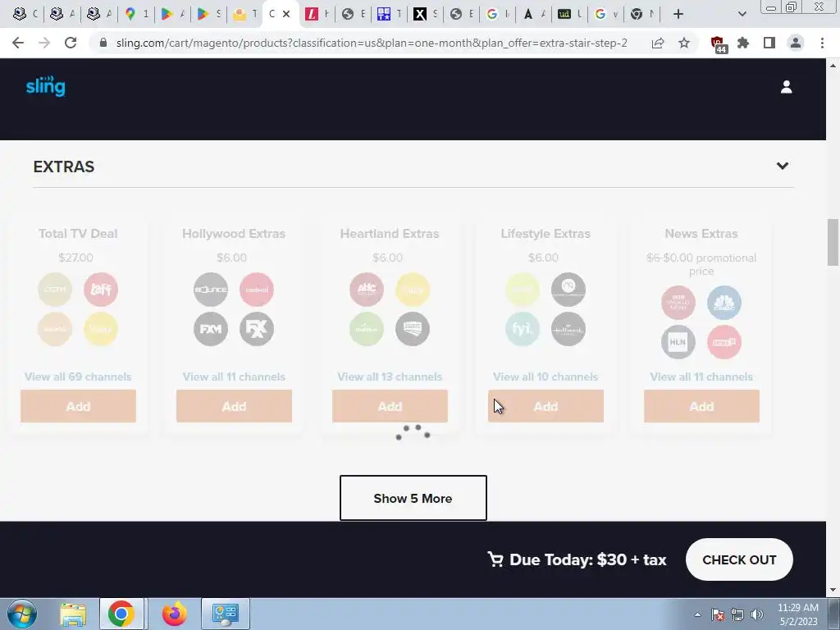Open the Windows Start menu
This screenshot has height=630, width=840.
pos(21,614)
